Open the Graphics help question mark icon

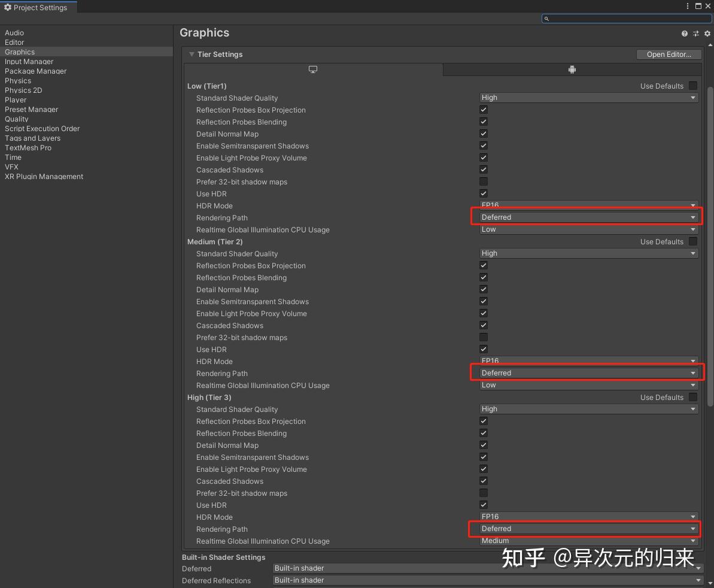coord(684,34)
